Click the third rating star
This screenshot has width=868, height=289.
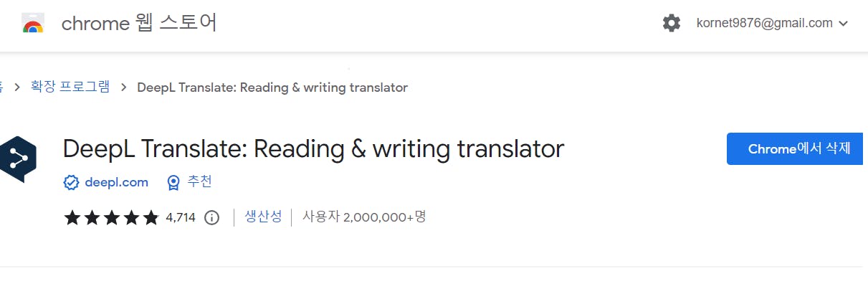coord(111,217)
